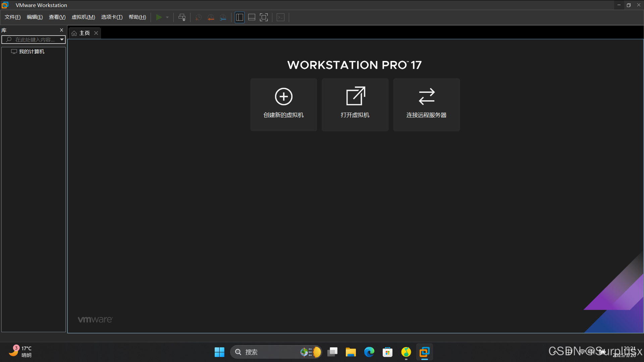Select My Computer in library tree

pyautogui.click(x=32, y=52)
